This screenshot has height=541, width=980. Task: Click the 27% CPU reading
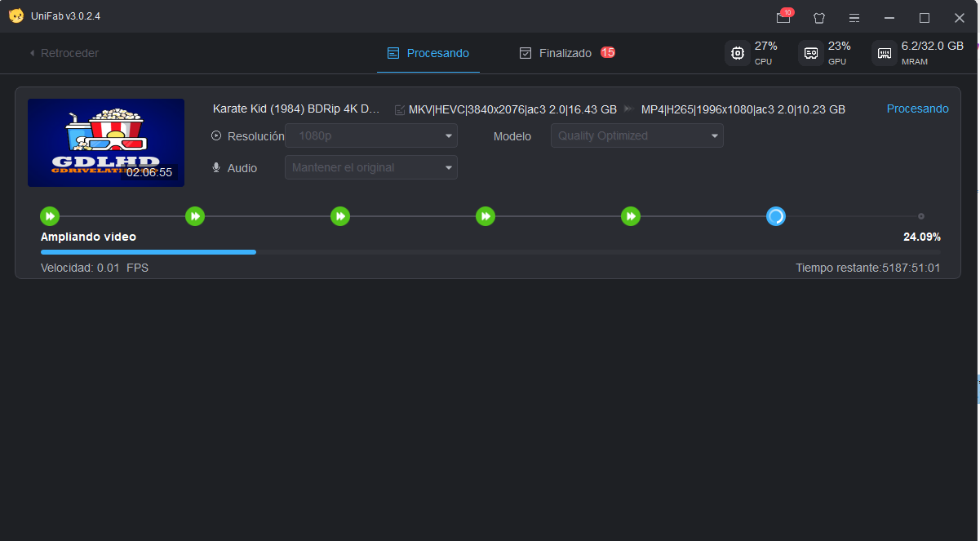pyautogui.click(x=766, y=46)
